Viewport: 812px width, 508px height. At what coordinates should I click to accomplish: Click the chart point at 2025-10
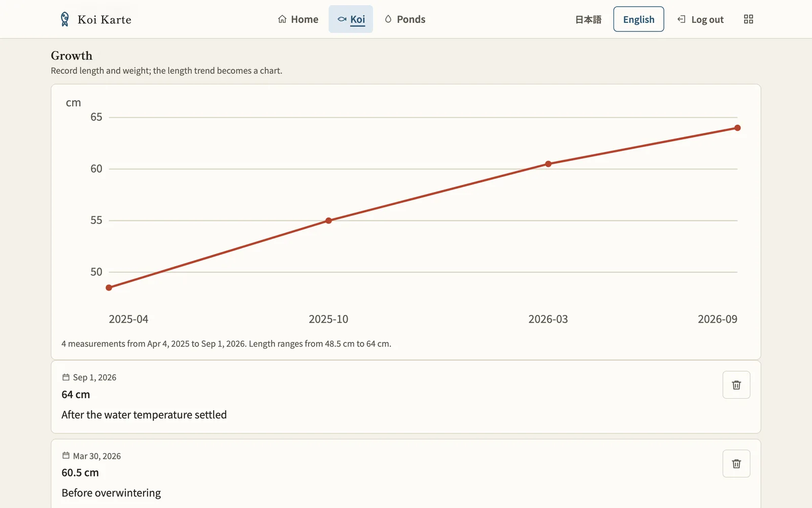point(328,220)
